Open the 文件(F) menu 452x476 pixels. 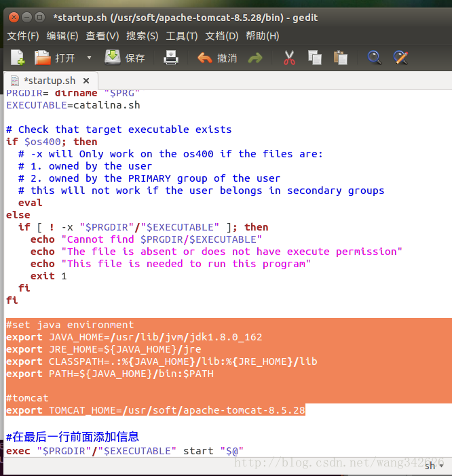(x=23, y=36)
